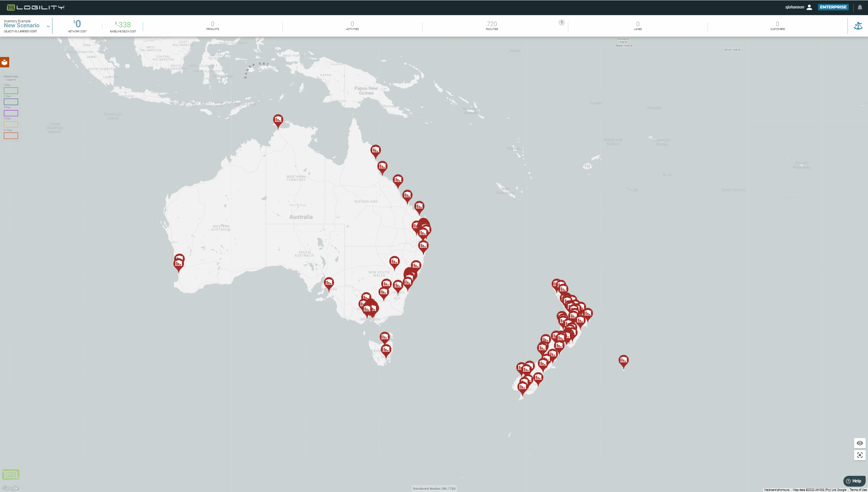Toggle map visibility eye button
The height and width of the screenshot is (492, 868).
860,443
